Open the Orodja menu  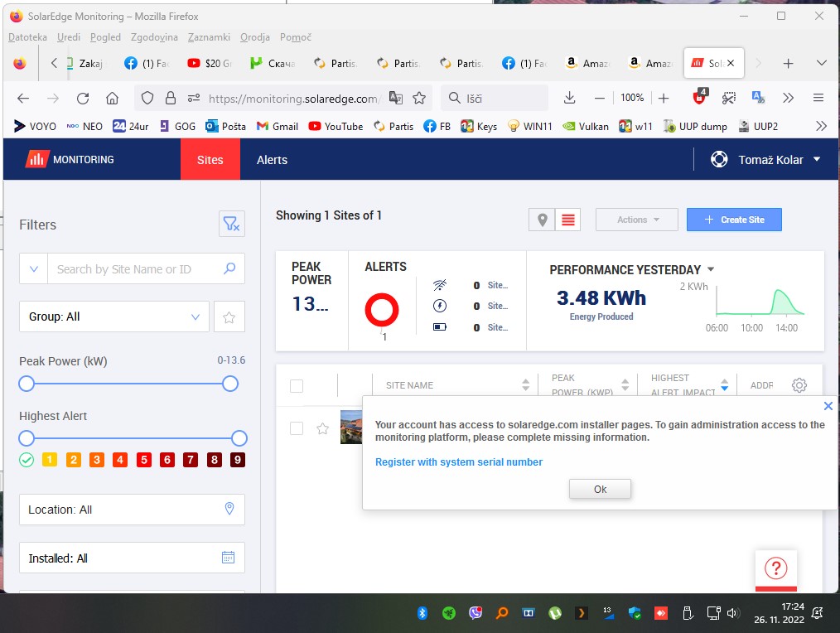[255, 37]
